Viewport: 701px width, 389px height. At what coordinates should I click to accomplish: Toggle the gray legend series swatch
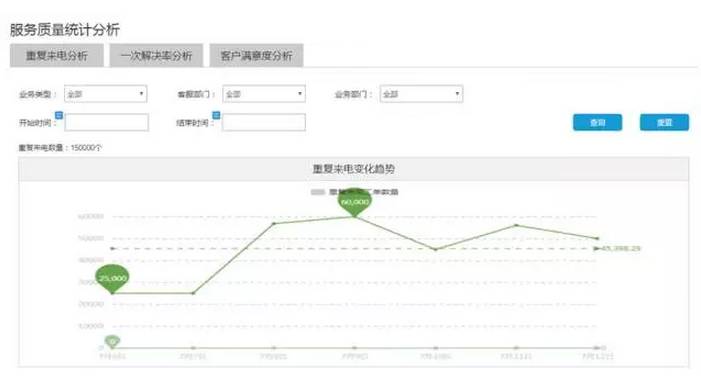coord(317,192)
